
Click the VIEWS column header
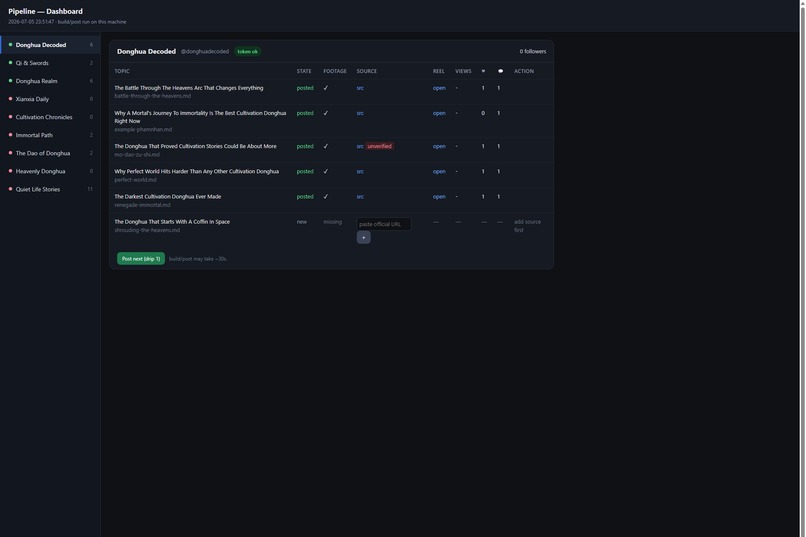(463, 71)
